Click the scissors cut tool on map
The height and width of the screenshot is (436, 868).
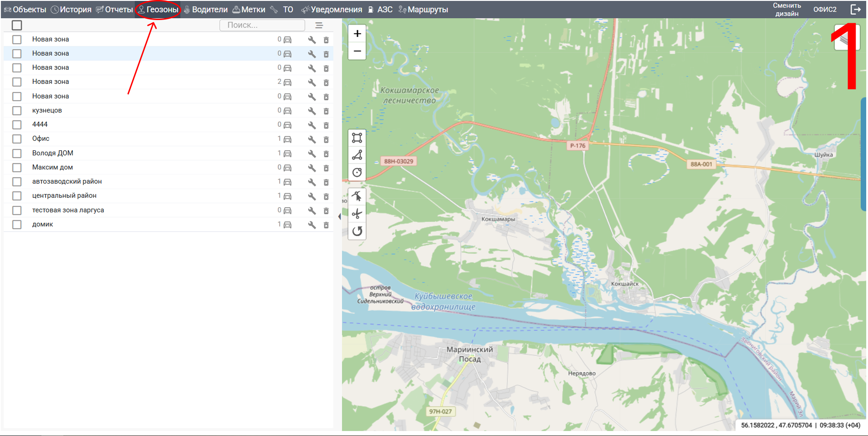click(x=357, y=214)
